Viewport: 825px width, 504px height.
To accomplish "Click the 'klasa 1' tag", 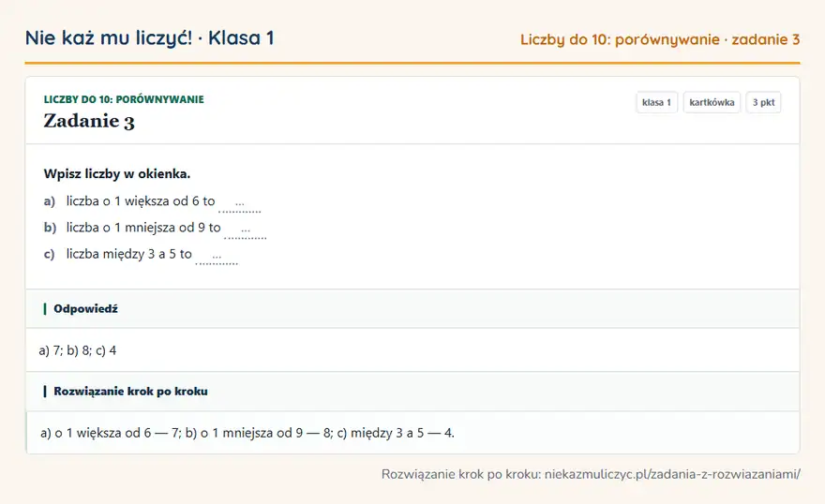I will point(656,102).
